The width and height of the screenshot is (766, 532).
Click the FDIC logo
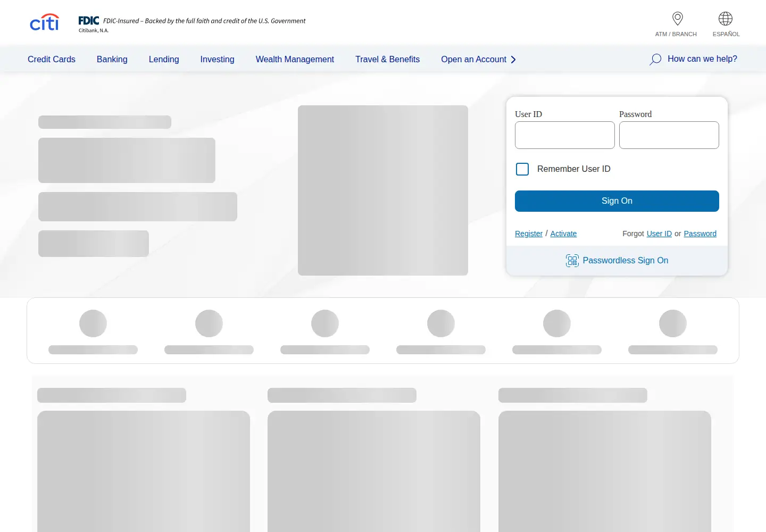click(89, 21)
